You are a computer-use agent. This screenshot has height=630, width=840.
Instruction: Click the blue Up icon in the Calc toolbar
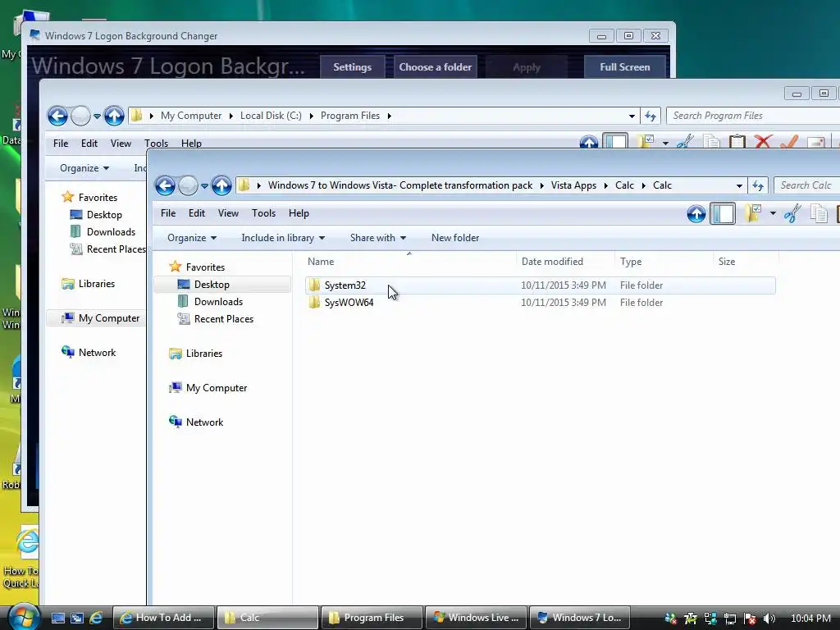point(696,214)
